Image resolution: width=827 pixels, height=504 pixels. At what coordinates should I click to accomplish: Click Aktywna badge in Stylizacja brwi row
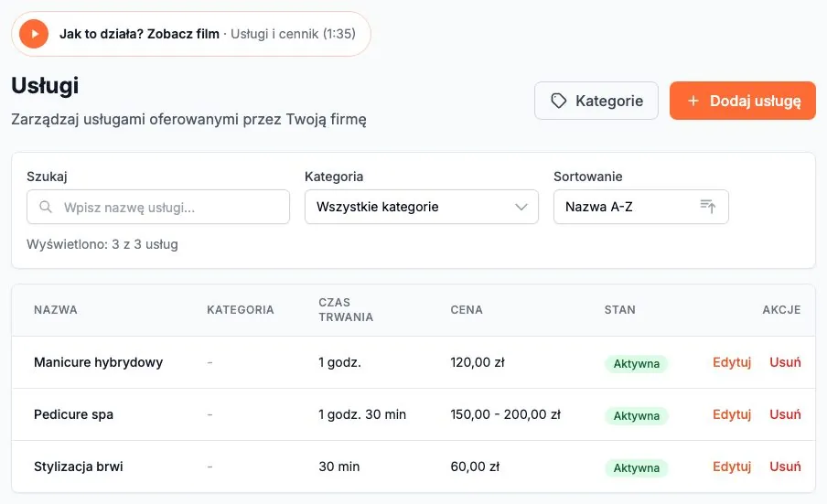click(636, 468)
